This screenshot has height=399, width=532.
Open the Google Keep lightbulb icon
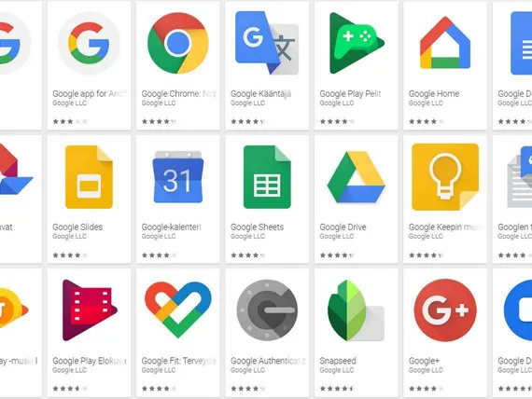pyautogui.click(x=445, y=177)
